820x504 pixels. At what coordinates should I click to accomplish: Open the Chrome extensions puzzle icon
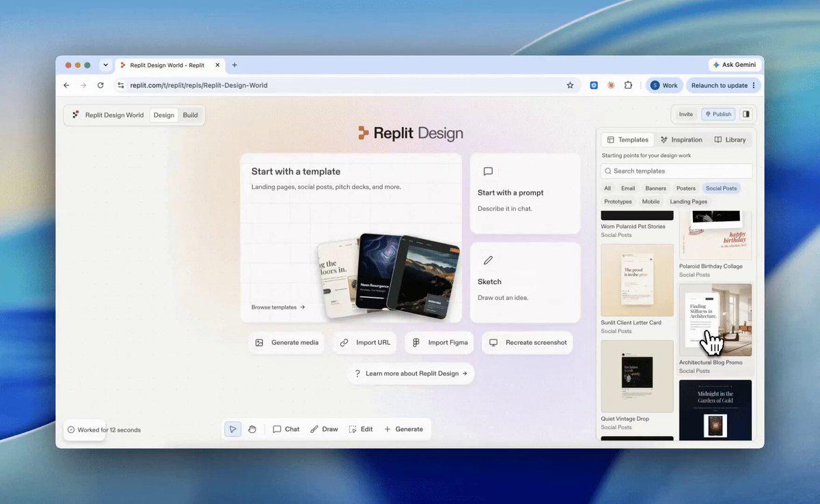(x=628, y=85)
